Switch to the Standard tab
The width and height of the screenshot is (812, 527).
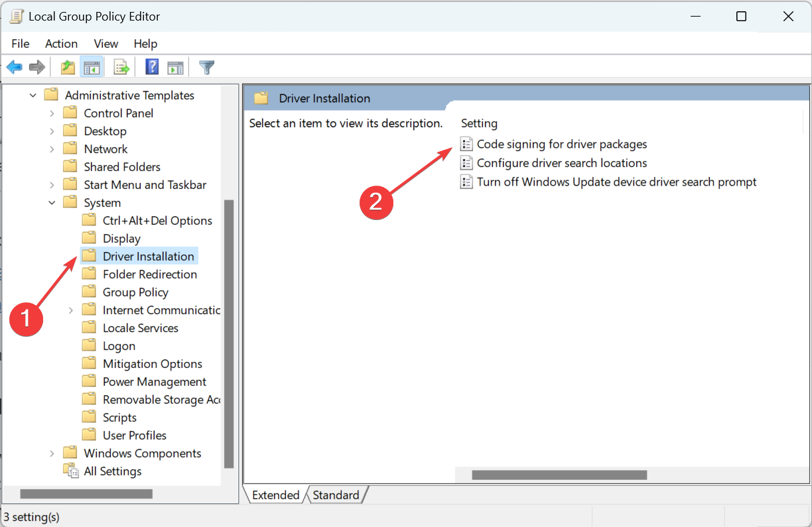(x=336, y=495)
